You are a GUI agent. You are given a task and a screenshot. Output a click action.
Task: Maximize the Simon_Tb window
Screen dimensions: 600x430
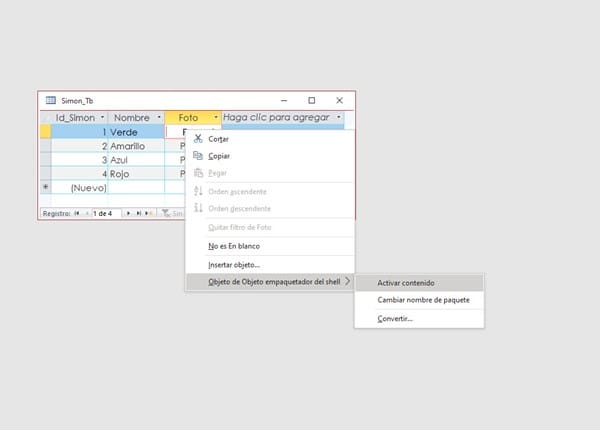311,100
